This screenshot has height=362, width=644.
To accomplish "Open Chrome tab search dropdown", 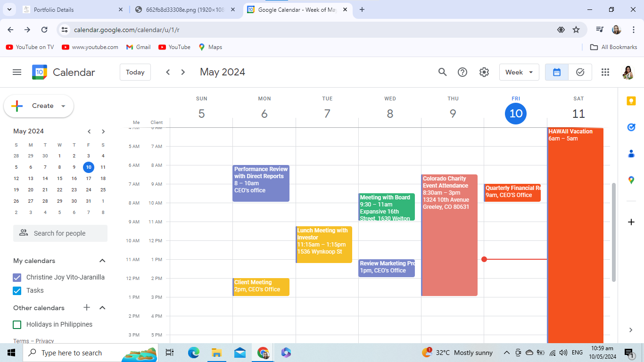I will click(9, 9).
